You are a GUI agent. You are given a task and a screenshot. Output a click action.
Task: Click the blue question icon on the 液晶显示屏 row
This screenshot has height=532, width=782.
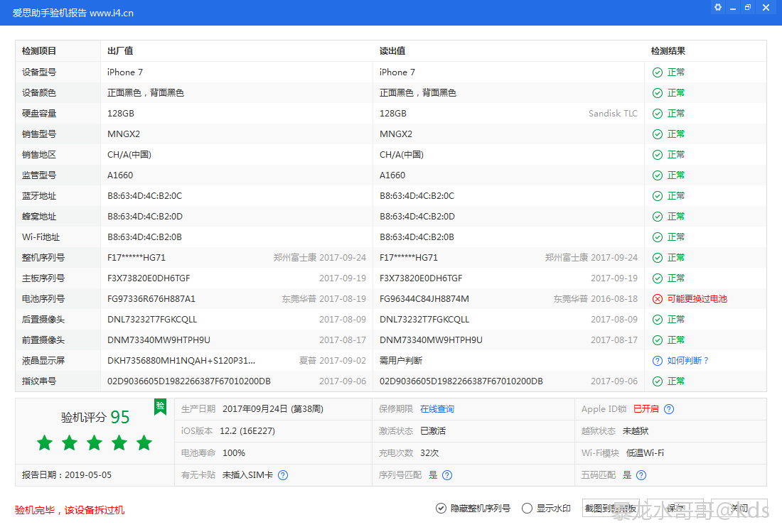point(657,360)
